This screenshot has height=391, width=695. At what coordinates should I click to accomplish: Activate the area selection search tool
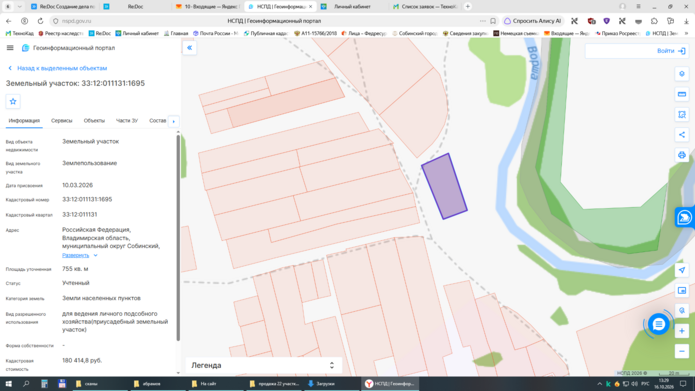tap(682, 114)
